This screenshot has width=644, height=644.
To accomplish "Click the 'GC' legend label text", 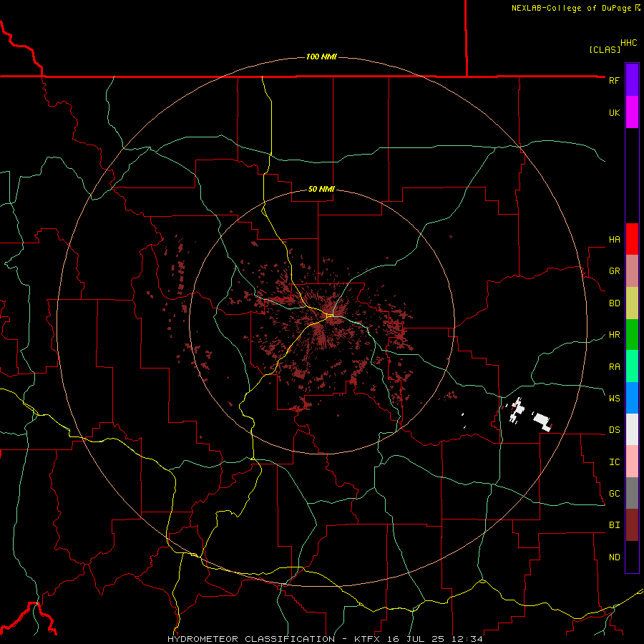I will pos(614,494).
